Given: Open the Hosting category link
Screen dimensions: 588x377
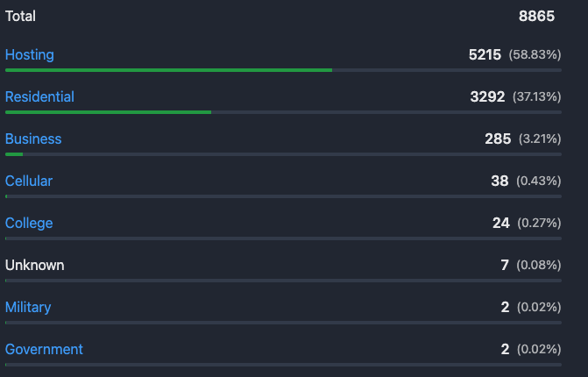Looking at the screenshot, I should tap(30, 54).
